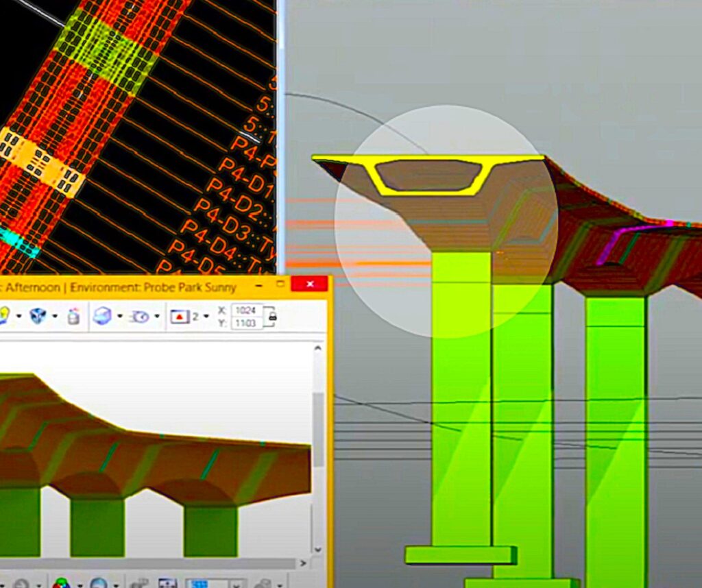The width and height of the screenshot is (702, 588).
Task: Click the spray can material icon
Action: (x=73, y=316)
